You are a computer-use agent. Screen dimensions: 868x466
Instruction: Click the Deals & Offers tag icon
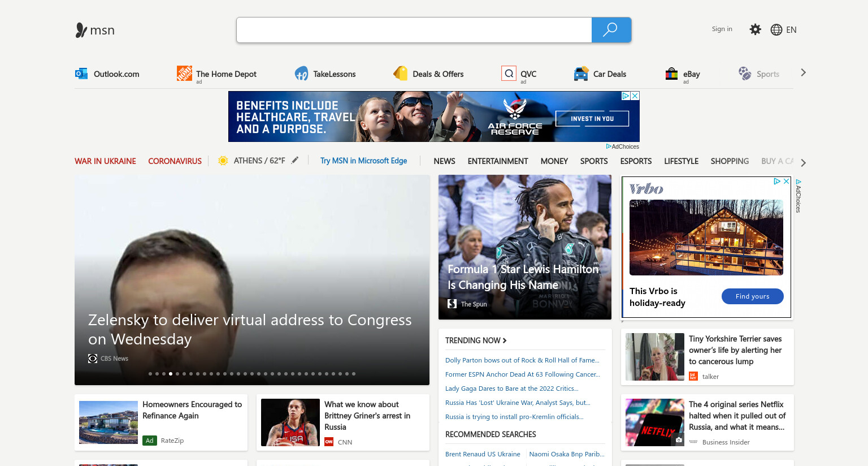401,73
